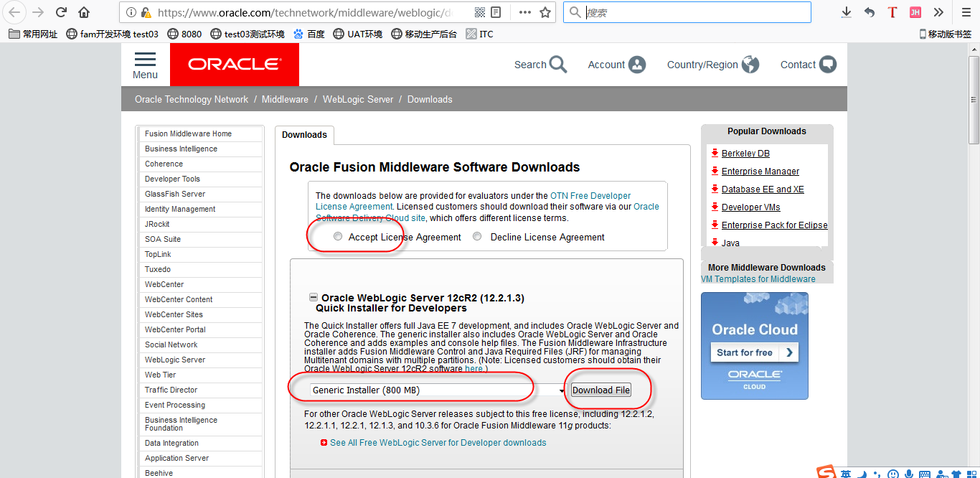The height and width of the screenshot is (478, 980).
Task: Click the JH extension icon
Action: (915, 12)
